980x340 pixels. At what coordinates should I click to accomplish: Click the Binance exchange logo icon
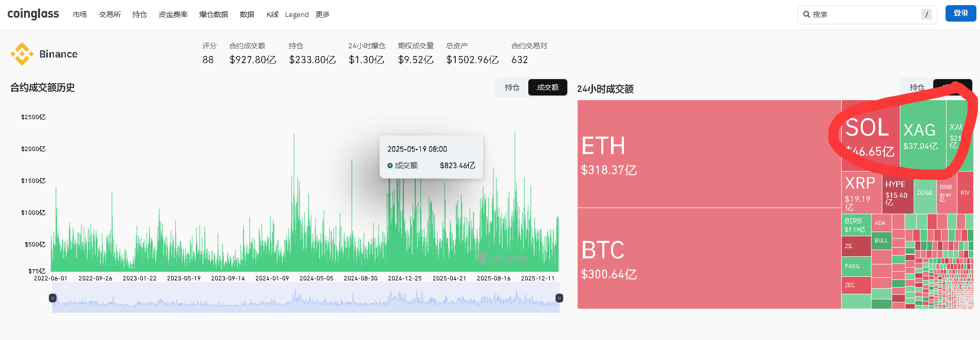click(x=22, y=54)
